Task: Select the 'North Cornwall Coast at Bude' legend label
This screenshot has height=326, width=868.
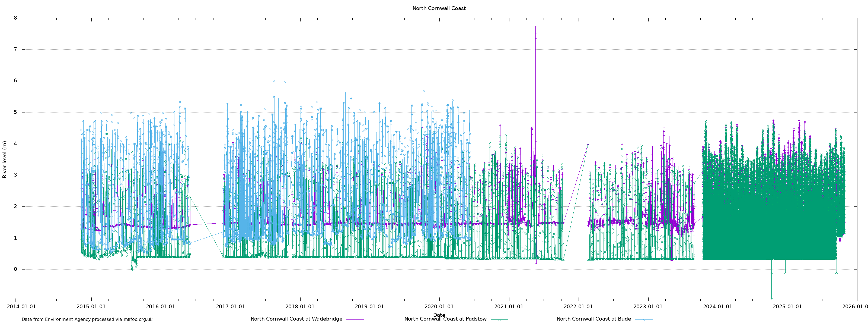Action: (x=593, y=319)
